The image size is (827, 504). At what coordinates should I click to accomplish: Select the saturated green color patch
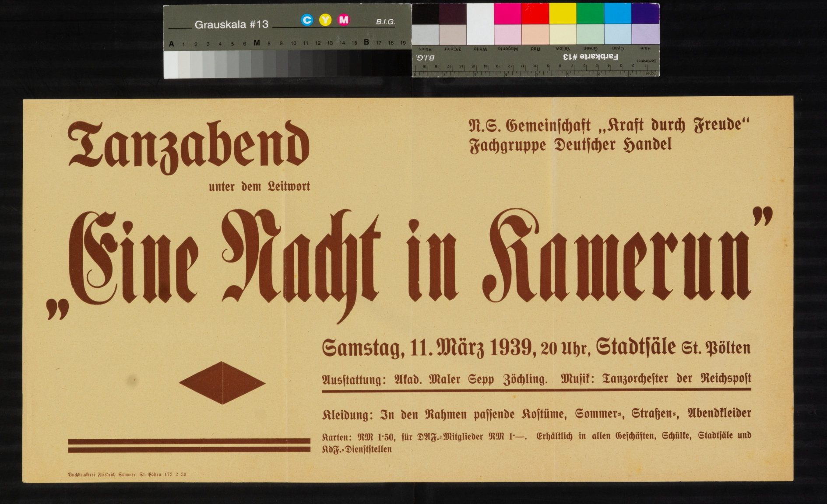590,14
